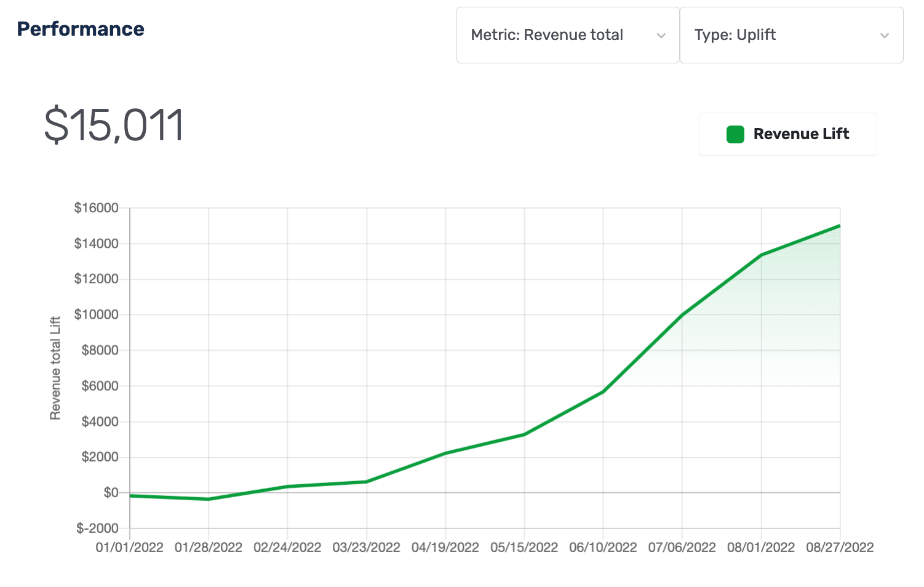Click the line data point at 01/01/2022

(x=130, y=495)
